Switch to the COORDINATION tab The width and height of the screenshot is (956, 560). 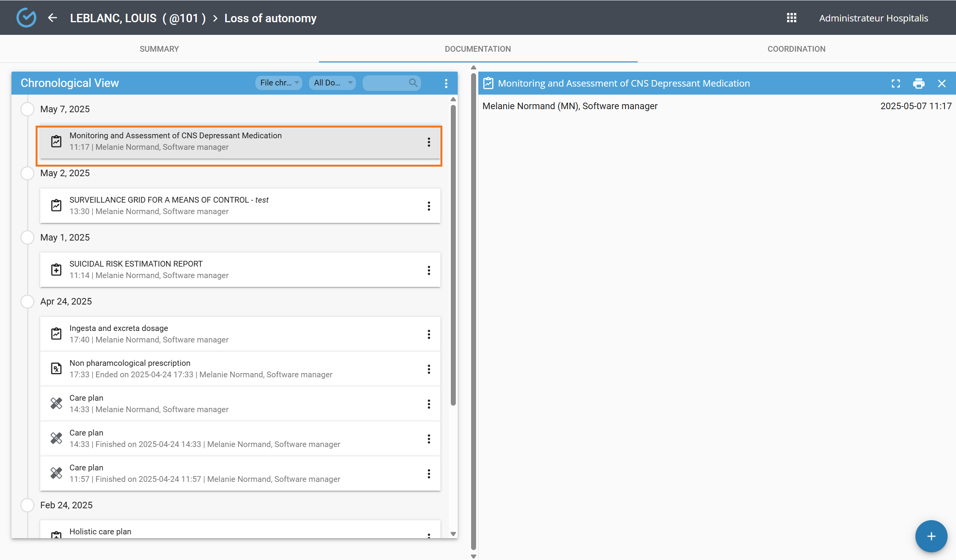(796, 49)
